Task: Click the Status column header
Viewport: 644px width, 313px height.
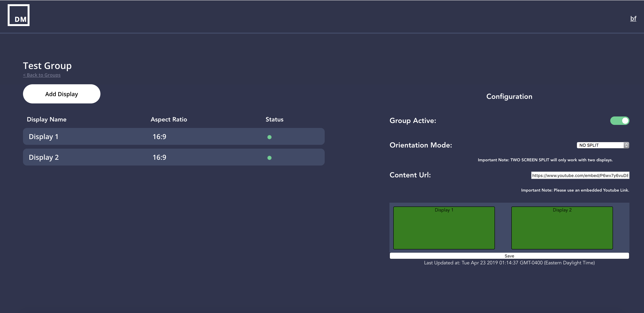Action: tap(274, 119)
